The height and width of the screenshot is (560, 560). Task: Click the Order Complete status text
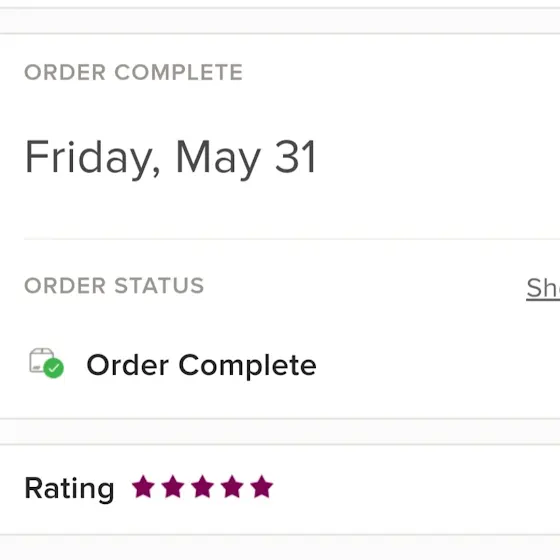click(202, 365)
